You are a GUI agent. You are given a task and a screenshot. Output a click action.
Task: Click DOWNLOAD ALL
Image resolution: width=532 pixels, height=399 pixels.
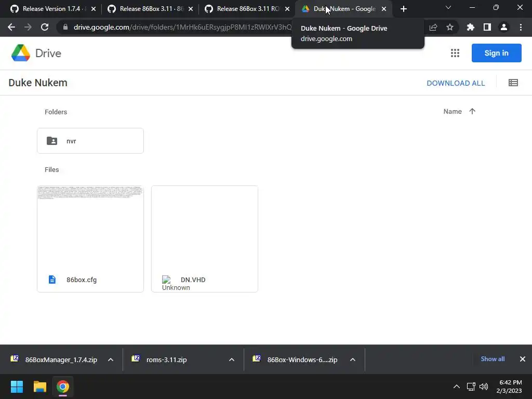tap(456, 83)
